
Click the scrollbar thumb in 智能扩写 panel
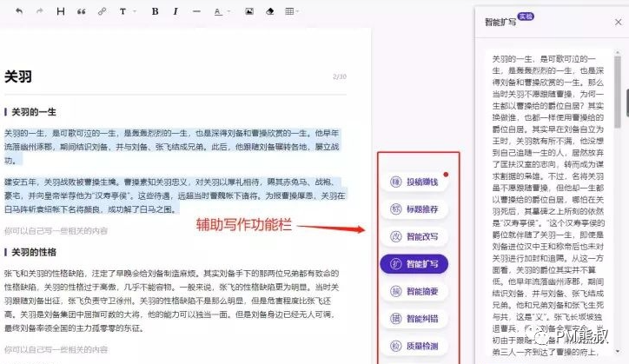click(x=618, y=91)
